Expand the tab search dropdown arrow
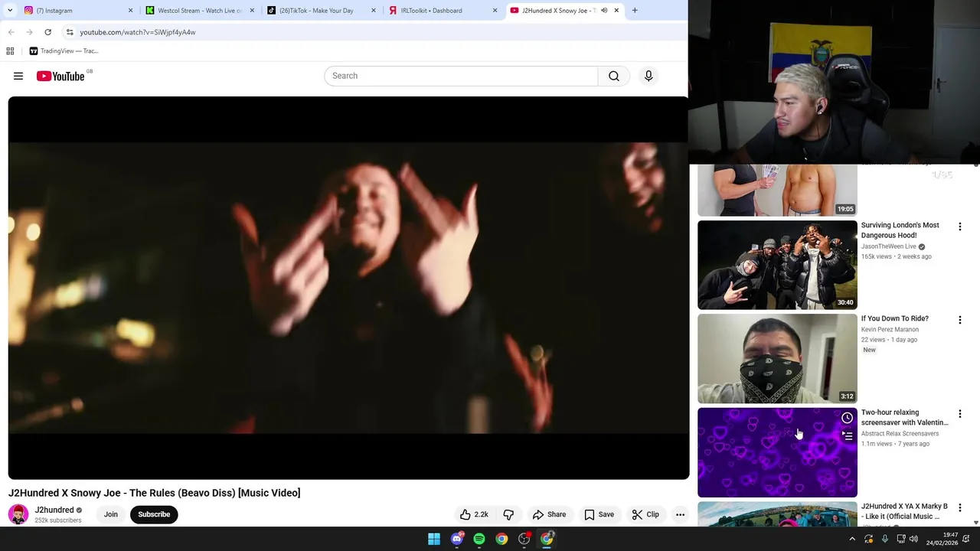 [10, 11]
